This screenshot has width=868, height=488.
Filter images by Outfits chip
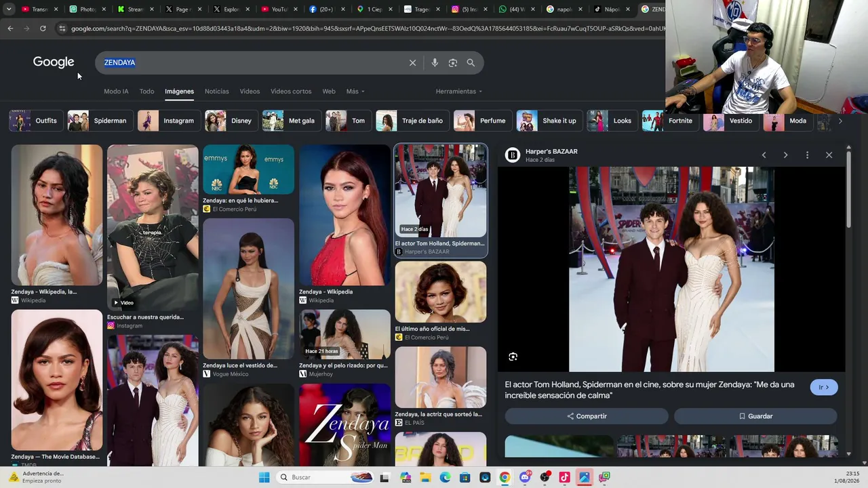[x=35, y=121]
